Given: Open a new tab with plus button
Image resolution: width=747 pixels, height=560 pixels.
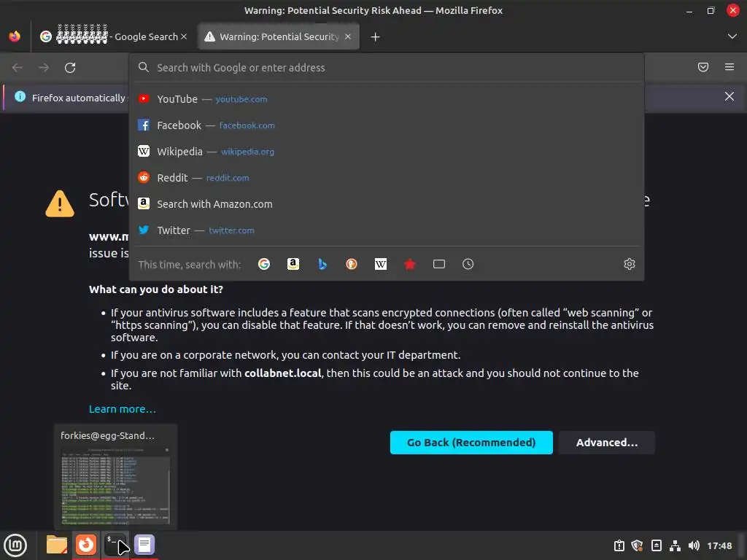Looking at the screenshot, I should coord(375,36).
